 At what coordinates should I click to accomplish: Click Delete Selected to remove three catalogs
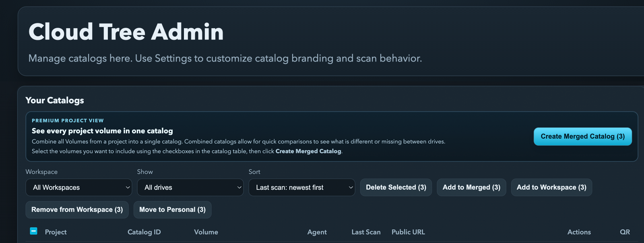coord(396,187)
